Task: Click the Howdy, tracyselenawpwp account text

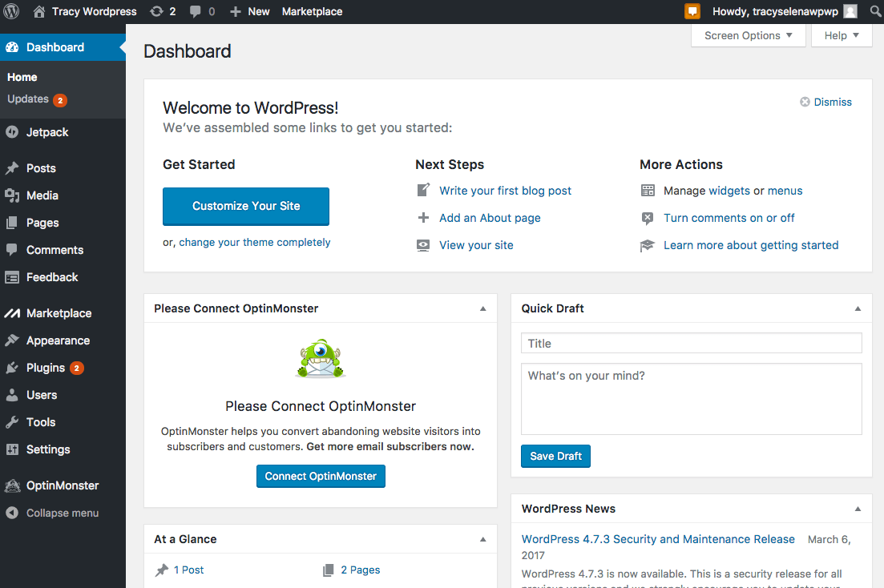Action: 775,11
